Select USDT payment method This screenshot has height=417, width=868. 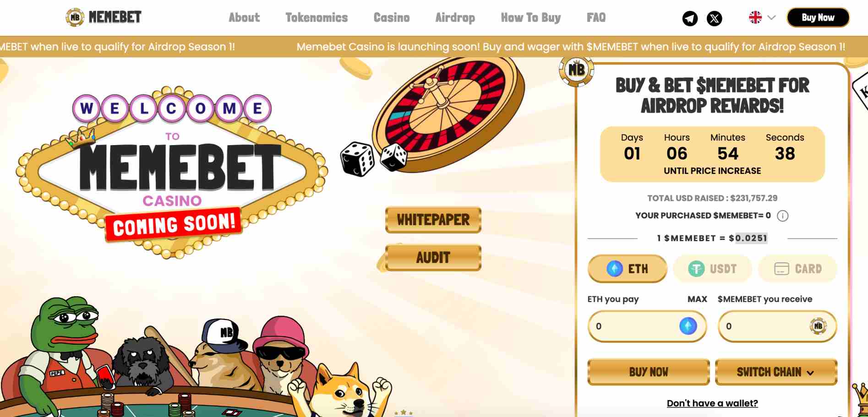coord(713,269)
